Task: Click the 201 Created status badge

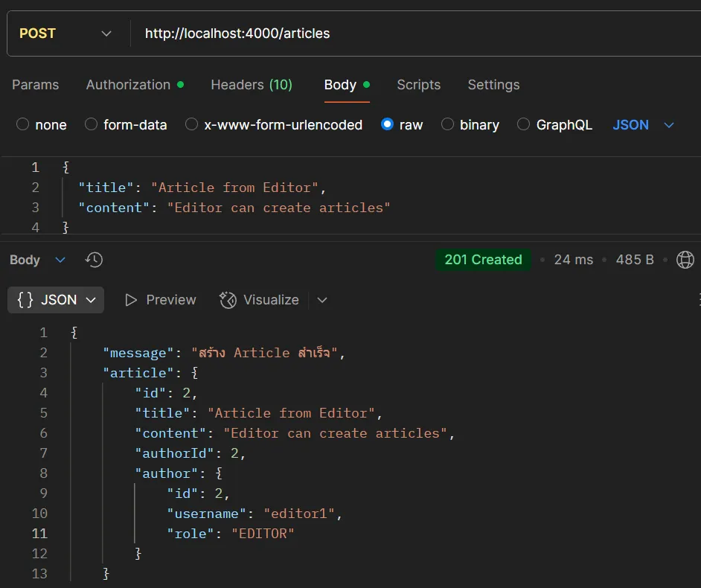Action: tap(483, 260)
